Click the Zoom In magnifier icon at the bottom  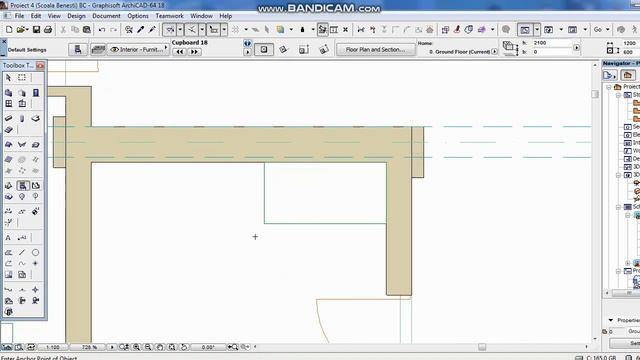coord(136,347)
